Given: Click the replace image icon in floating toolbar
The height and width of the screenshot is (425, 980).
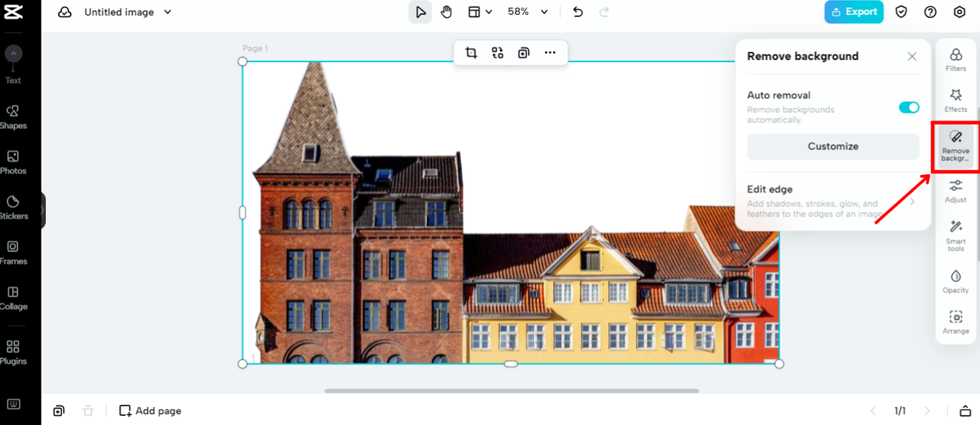Looking at the screenshot, I should tap(498, 53).
